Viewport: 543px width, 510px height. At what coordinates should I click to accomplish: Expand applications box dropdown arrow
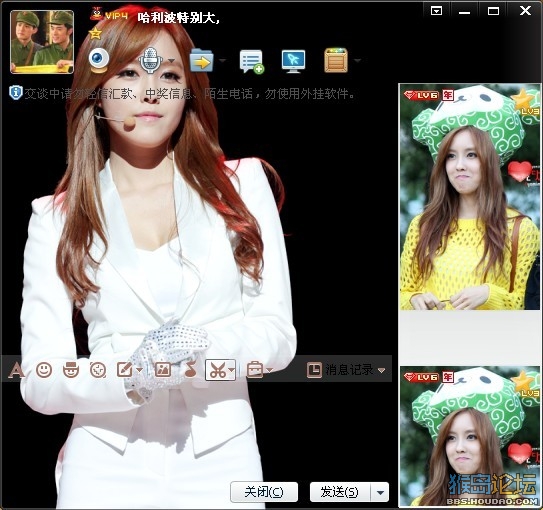pyautogui.click(x=357, y=61)
